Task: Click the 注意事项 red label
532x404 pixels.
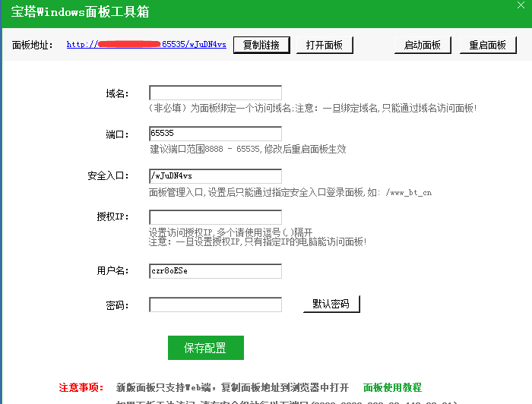Action: pyautogui.click(x=81, y=387)
